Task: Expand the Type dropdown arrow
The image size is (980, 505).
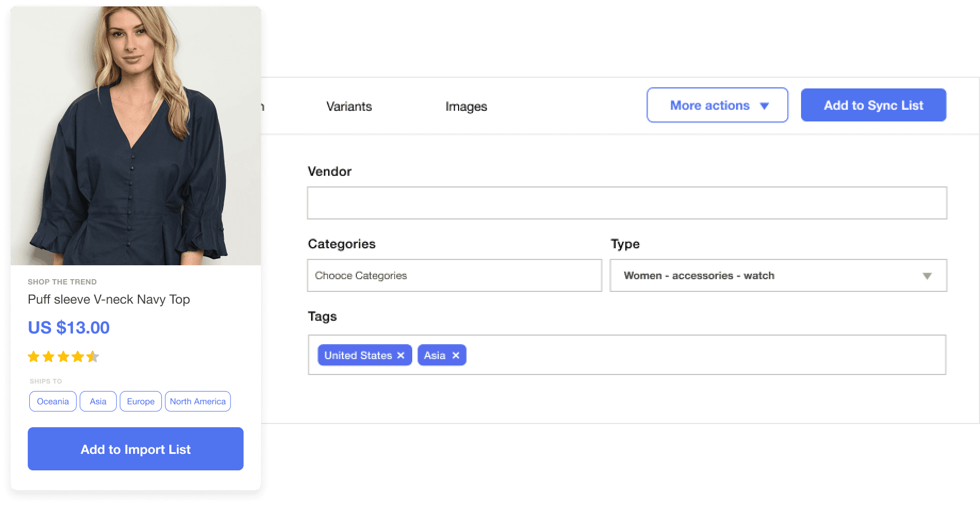Action: [927, 276]
